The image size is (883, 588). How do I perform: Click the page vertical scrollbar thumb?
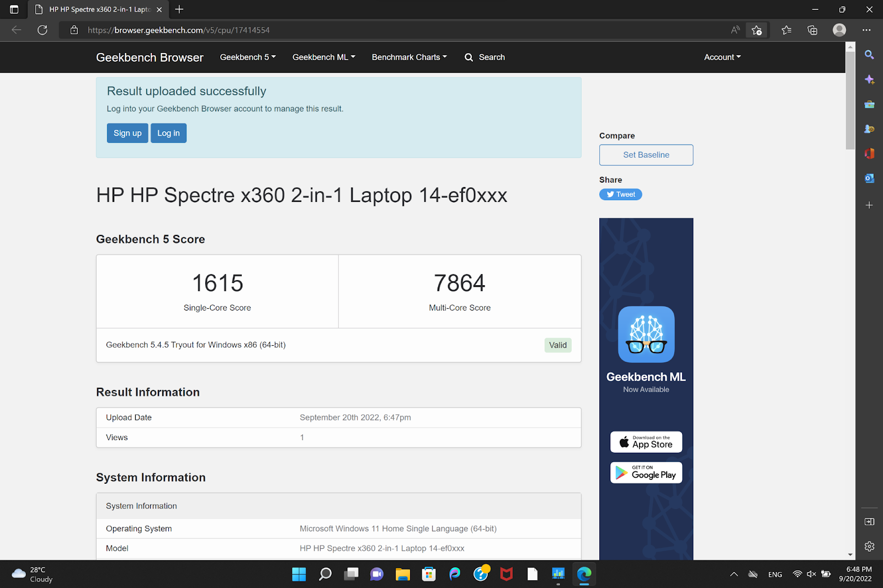click(850, 99)
